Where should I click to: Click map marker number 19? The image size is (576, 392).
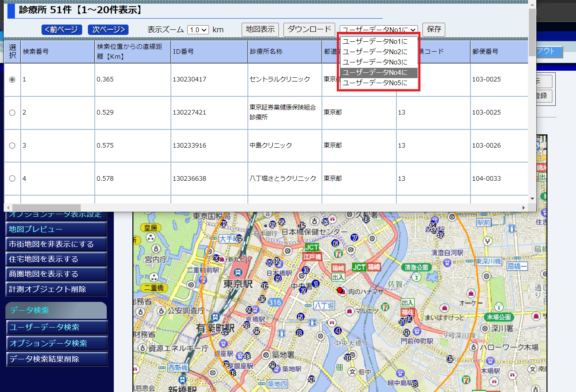coord(262,299)
